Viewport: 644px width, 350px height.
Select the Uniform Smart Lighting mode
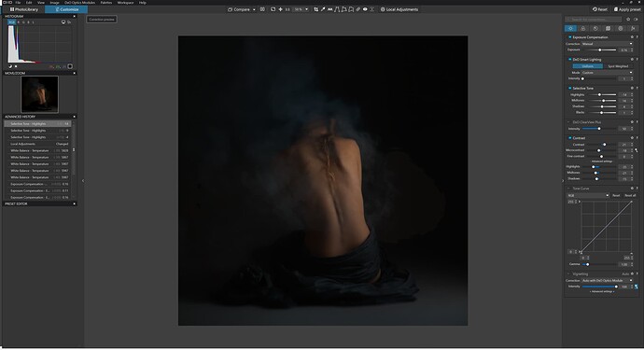click(x=588, y=66)
